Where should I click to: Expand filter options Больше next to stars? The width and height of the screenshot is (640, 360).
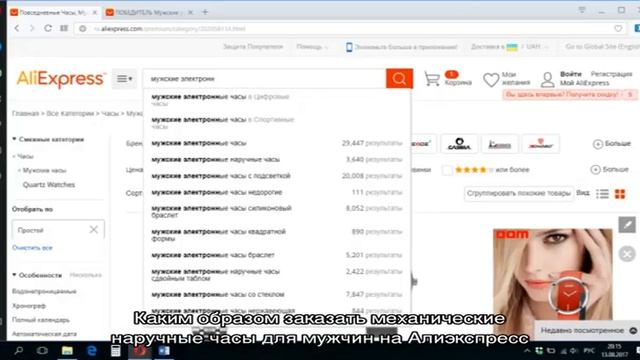609,169
